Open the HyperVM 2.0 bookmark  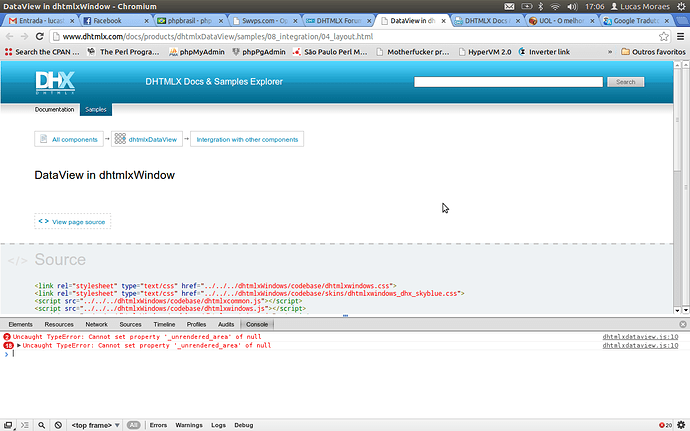pos(485,52)
